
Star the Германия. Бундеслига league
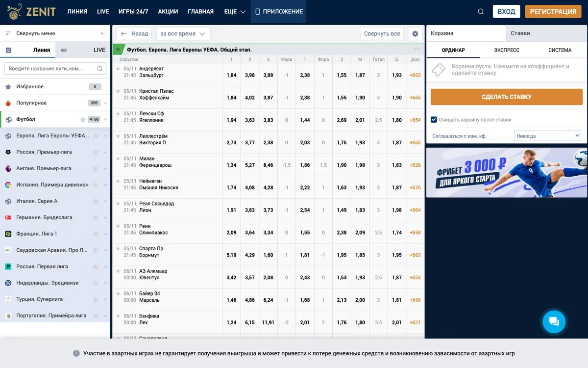pyautogui.click(x=96, y=217)
